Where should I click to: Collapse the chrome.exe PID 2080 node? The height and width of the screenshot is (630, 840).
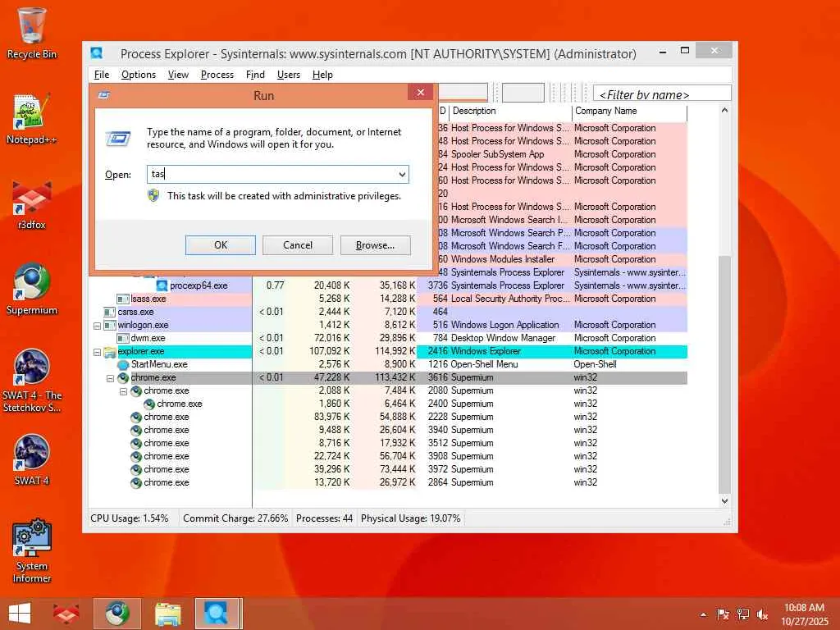(123, 391)
